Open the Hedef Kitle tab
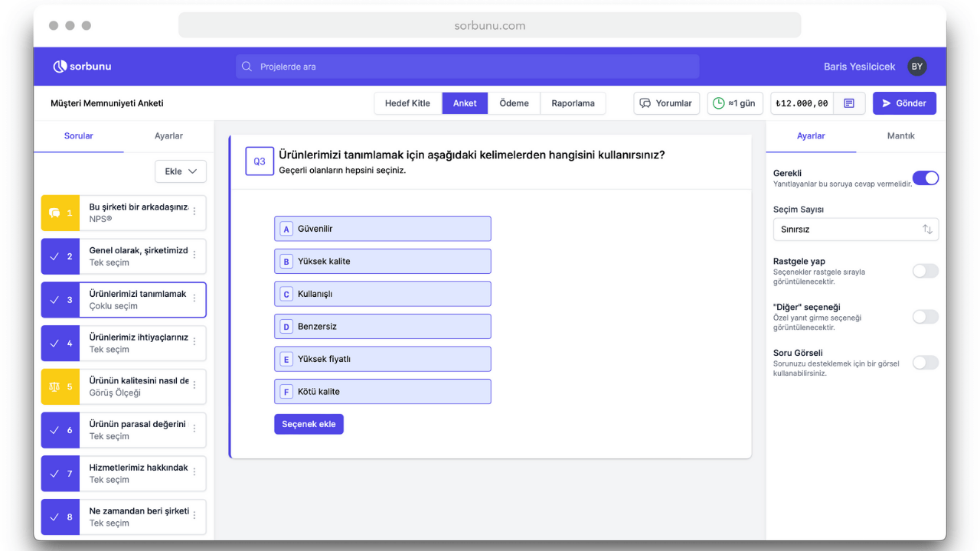980x551 pixels. point(407,103)
